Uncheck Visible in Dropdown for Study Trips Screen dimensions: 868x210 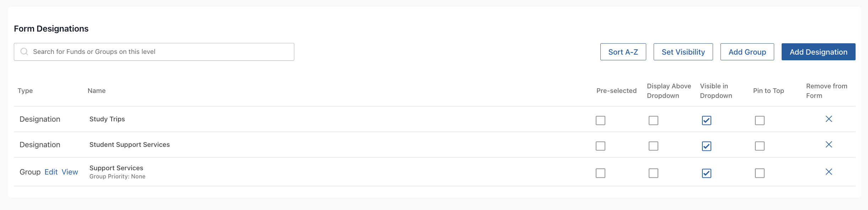tap(706, 120)
